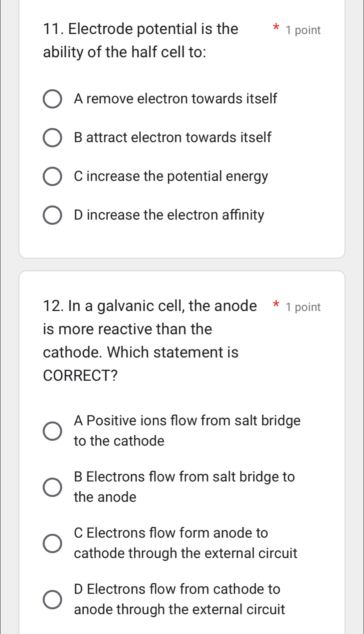The height and width of the screenshot is (634, 364).
Task: Pick radio circle for 'D increase the electron affinity'
Action: tap(52, 215)
